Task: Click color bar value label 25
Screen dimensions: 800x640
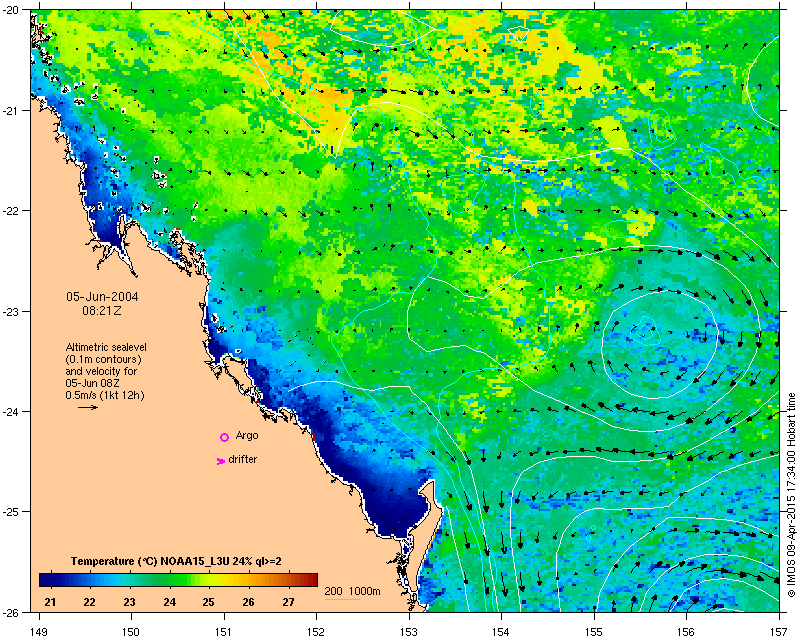Action: (x=208, y=602)
